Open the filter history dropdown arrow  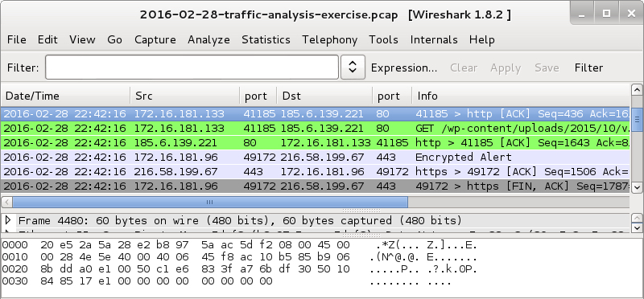pyautogui.click(x=353, y=68)
